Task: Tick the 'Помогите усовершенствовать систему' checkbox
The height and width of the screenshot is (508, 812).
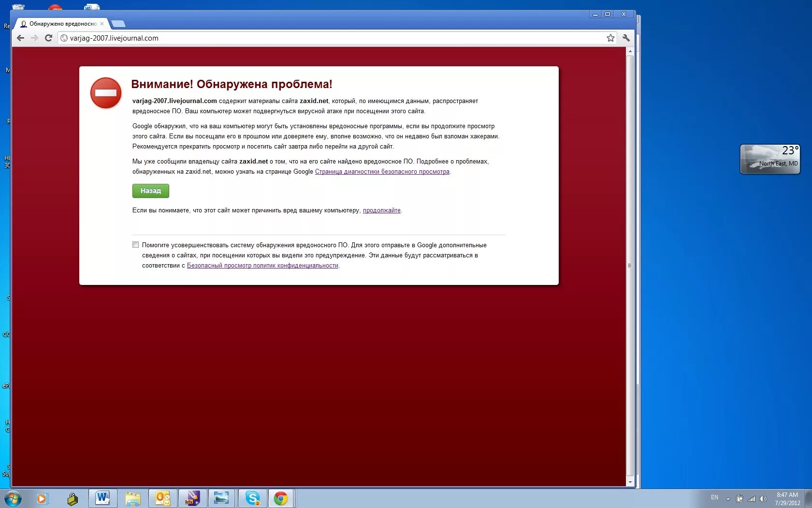Action: click(136, 245)
